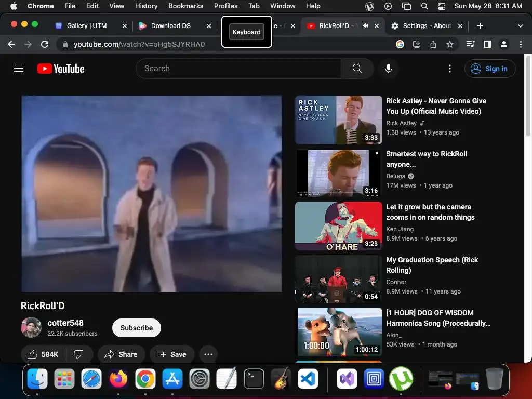Go to YouTube home via logo
The width and height of the screenshot is (532, 399).
click(x=61, y=69)
